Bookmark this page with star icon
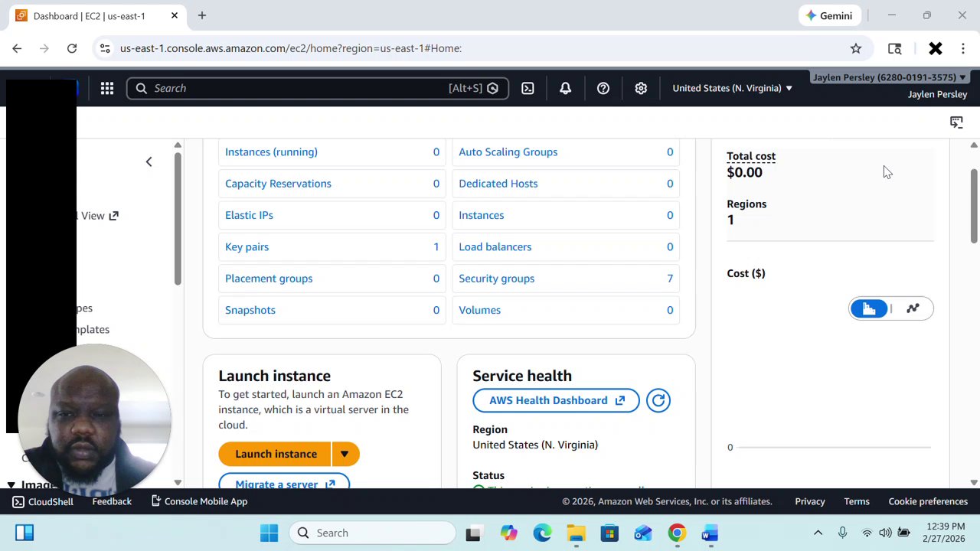 point(856,48)
